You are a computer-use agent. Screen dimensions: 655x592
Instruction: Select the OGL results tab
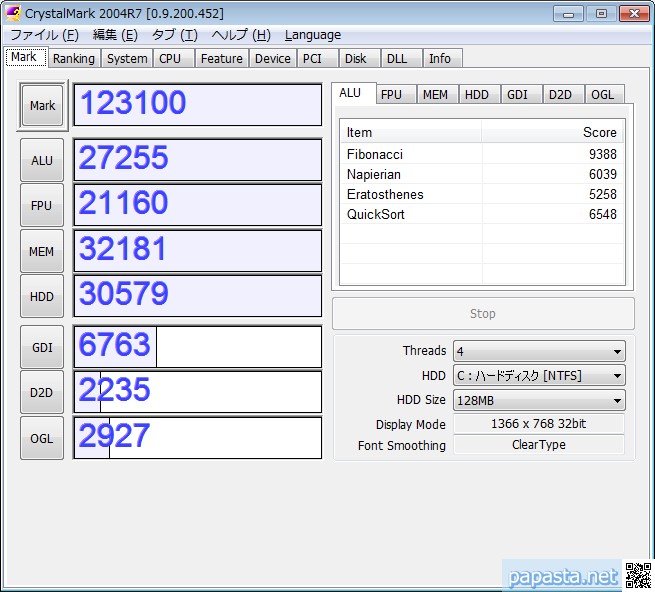(x=602, y=95)
